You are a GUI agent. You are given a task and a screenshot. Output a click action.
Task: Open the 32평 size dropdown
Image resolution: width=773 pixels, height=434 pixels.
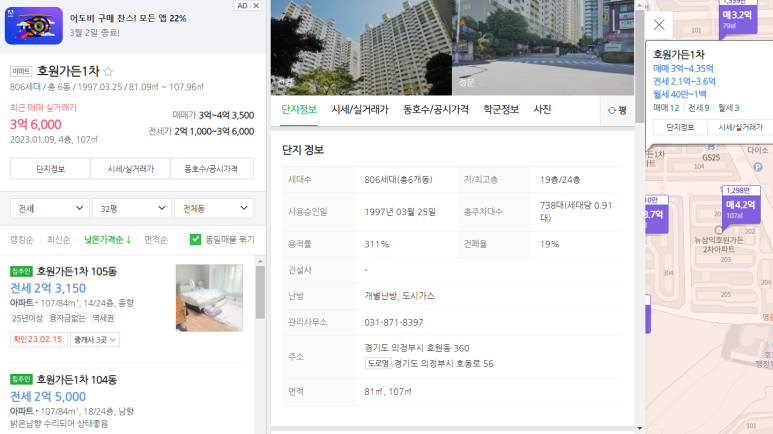pos(132,209)
